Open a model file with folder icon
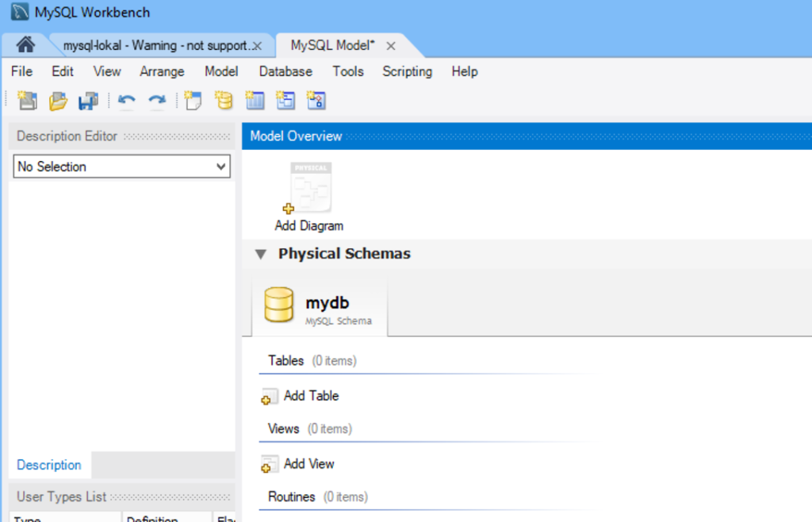 58,101
